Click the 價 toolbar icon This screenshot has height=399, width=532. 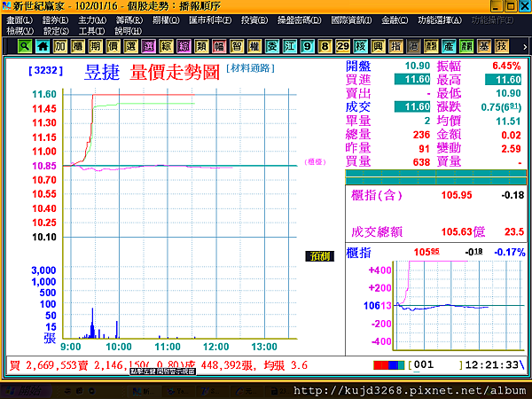click(113, 46)
